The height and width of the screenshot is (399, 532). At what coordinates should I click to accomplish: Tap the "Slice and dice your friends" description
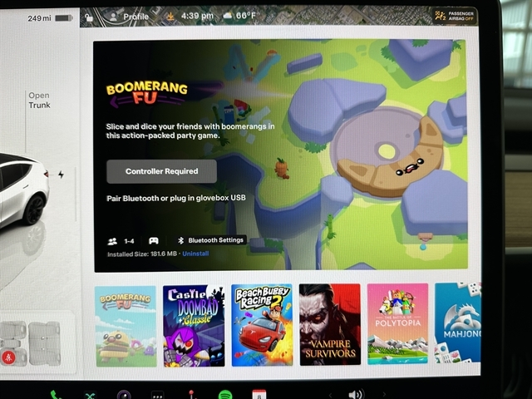190,131
